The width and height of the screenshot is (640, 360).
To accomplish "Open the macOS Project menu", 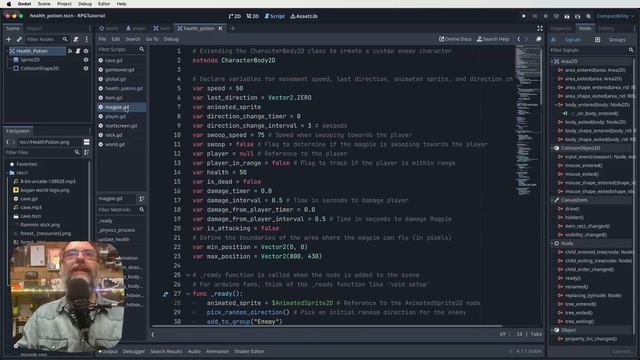I will tap(64, 4).
